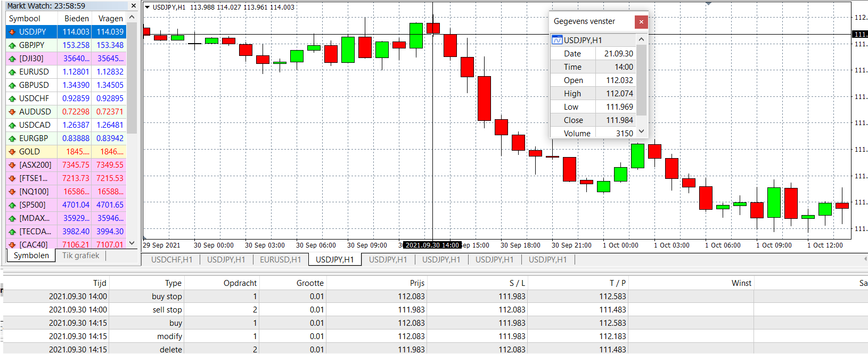The image size is (868, 354).
Task: Click the Open value 112.032
Action: click(619, 80)
